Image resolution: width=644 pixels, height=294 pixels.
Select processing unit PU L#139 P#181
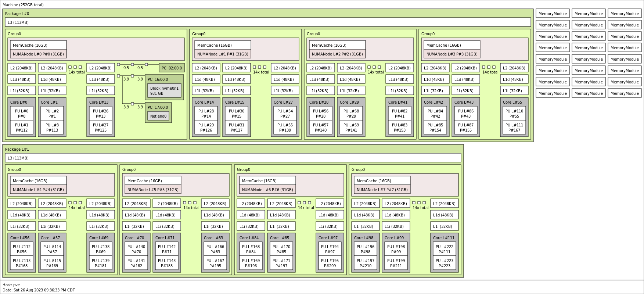click(x=101, y=263)
